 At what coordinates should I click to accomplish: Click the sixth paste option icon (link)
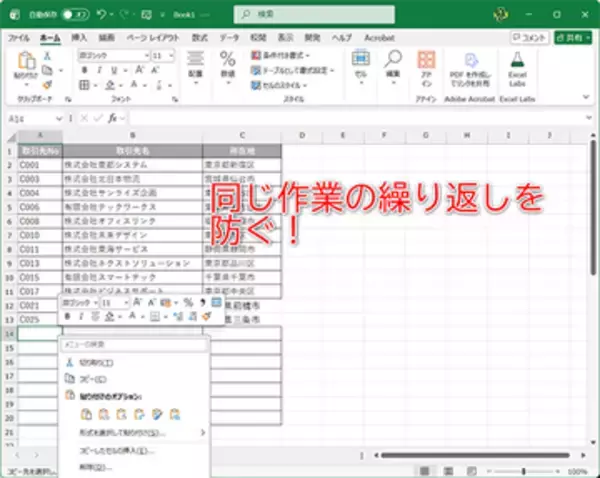[x=175, y=414]
